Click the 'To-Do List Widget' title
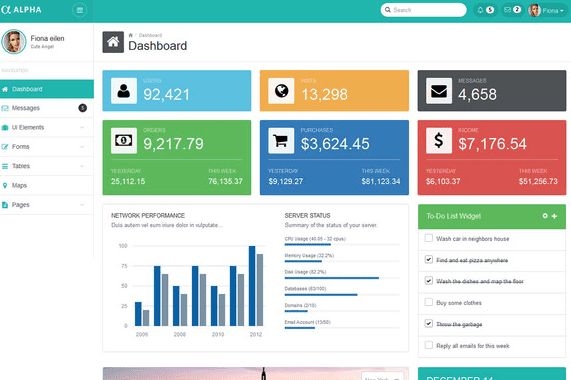The width and height of the screenshot is (571, 380). [454, 216]
